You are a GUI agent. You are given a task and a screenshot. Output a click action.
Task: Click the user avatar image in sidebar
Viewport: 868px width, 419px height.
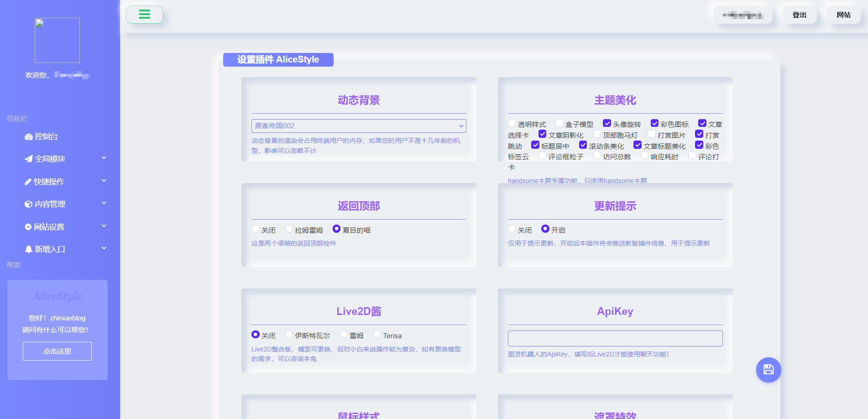pyautogui.click(x=57, y=40)
